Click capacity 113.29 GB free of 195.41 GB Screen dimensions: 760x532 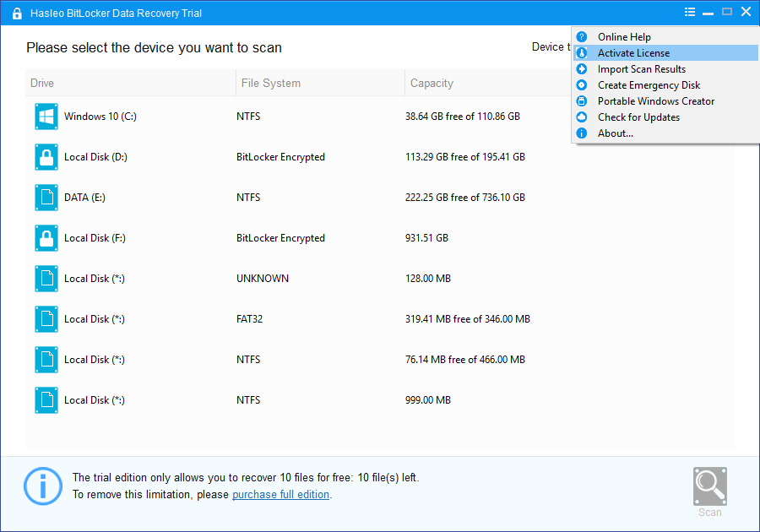(x=465, y=157)
